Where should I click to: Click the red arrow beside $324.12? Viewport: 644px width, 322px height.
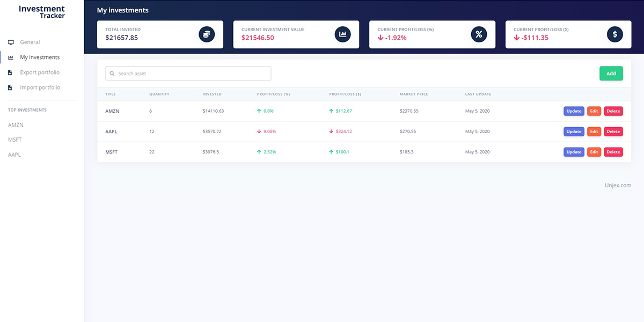point(331,131)
